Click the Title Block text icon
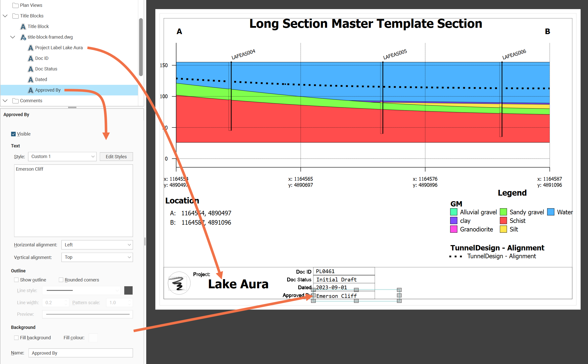Viewport: 588px width, 364px height. [x=23, y=27]
